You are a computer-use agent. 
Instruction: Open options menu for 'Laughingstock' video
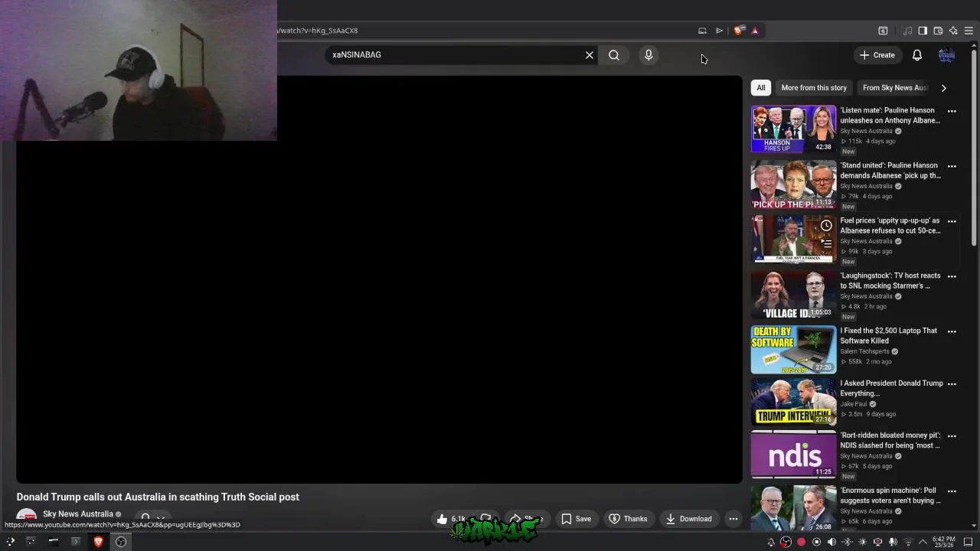coord(952,276)
